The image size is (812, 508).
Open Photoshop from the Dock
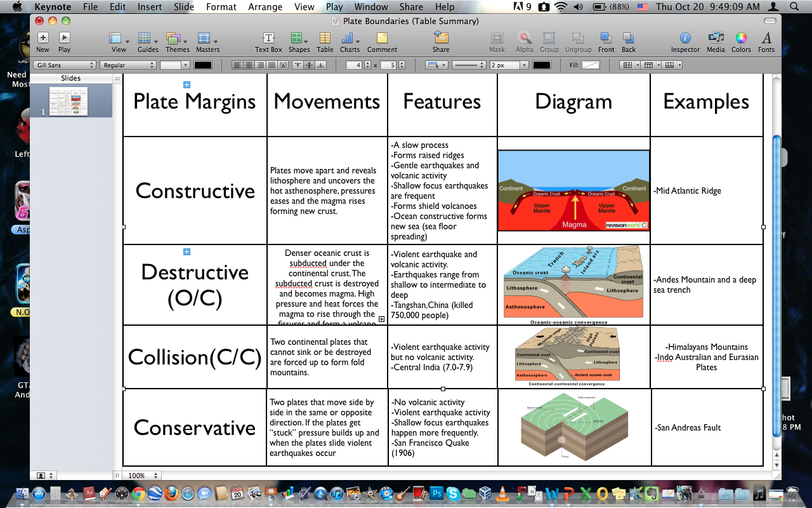tap(437, 493)
